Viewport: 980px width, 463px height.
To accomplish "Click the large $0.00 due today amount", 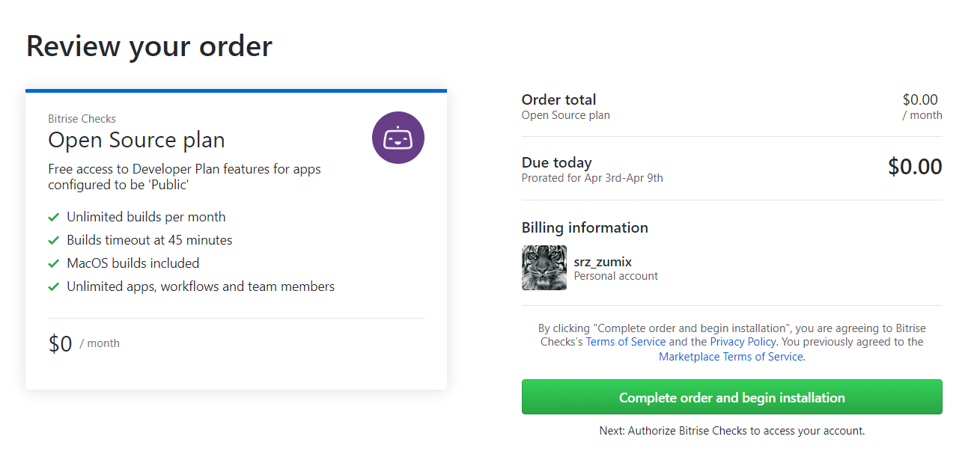I will (915, 167).
